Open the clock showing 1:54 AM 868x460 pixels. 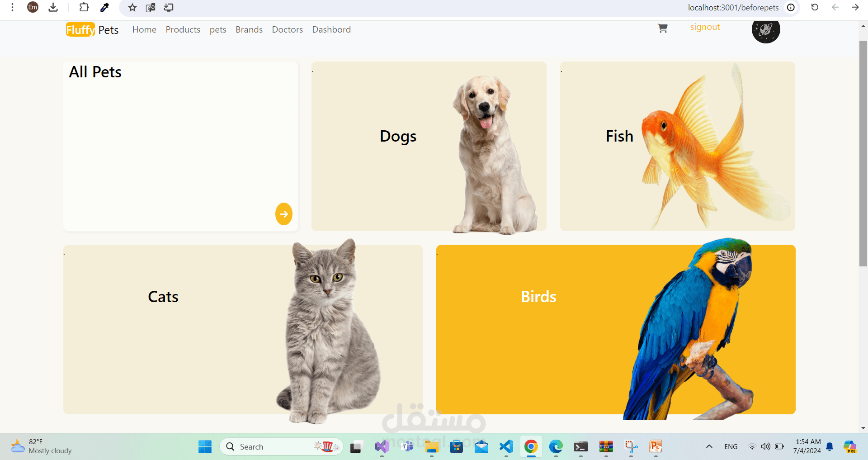[807, 446]
